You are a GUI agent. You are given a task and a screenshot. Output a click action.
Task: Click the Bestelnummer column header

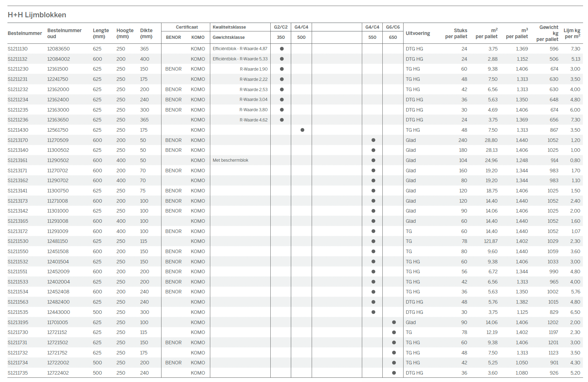[x=25, y=33]
